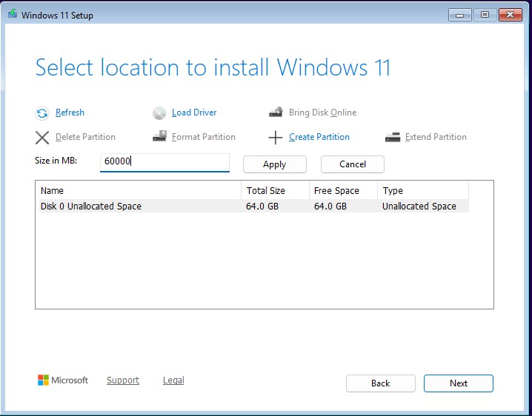Focus the Size in MB input field
This screenshot has width=532, height=416.
tap(164, 162)
